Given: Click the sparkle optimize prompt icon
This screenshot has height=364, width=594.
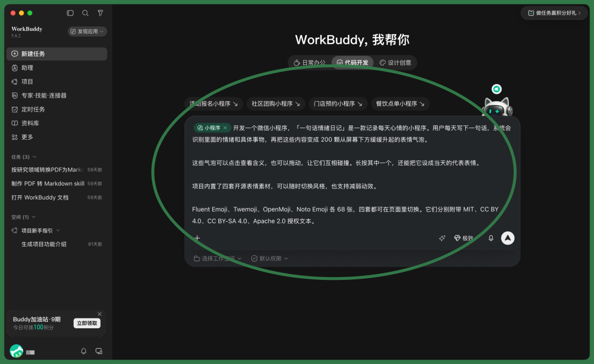Looking at the screenshot, I should [x=442, y=238].
